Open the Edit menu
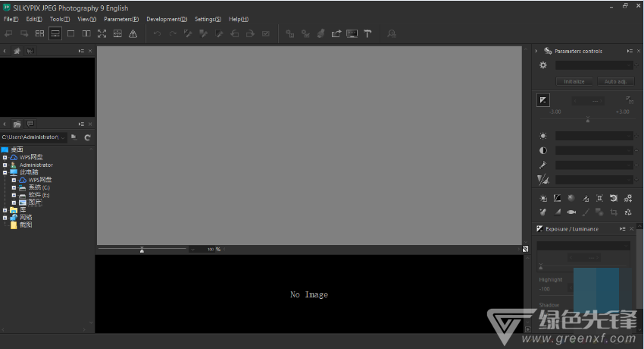The image size is (644, 349). pos(33,19)
